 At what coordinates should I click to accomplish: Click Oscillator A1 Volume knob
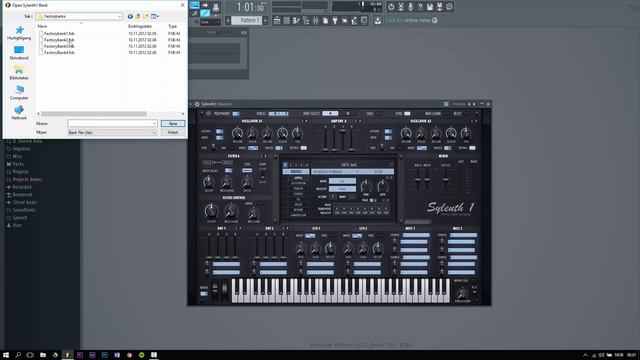(x=238, y=133)
